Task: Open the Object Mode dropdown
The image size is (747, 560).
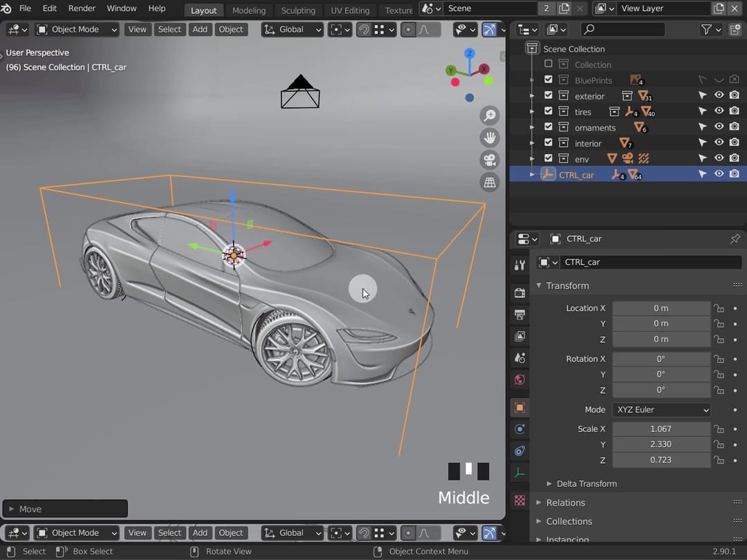Action: click(x=76, y=29)
